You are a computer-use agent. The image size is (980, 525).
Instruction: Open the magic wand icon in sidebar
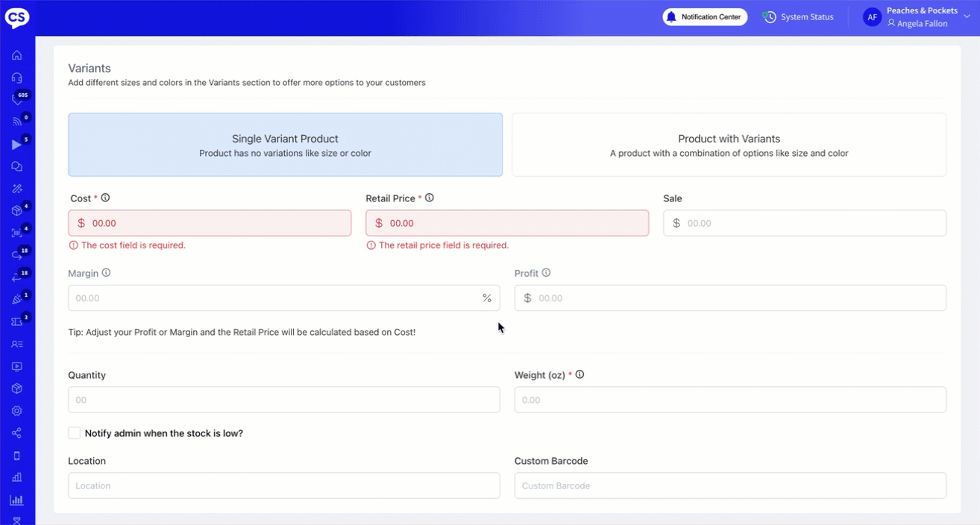pos(17,189)
